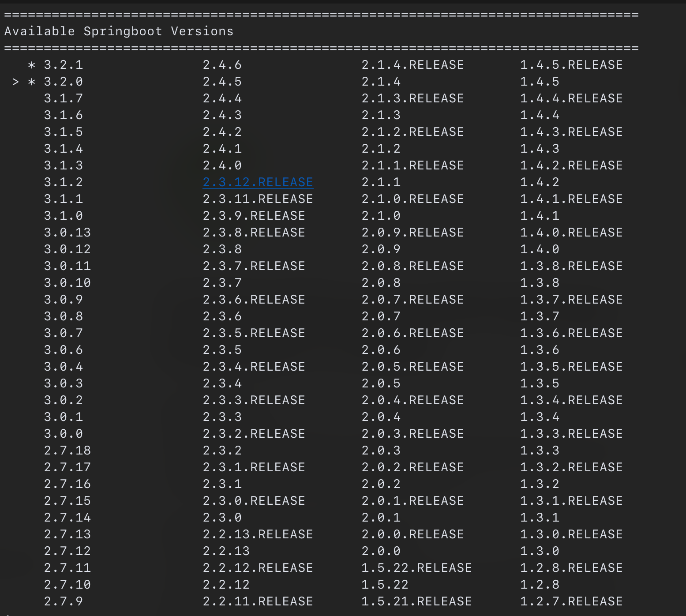
Task: Choose version 3.1.6 entry
Action: pos(64,115)
